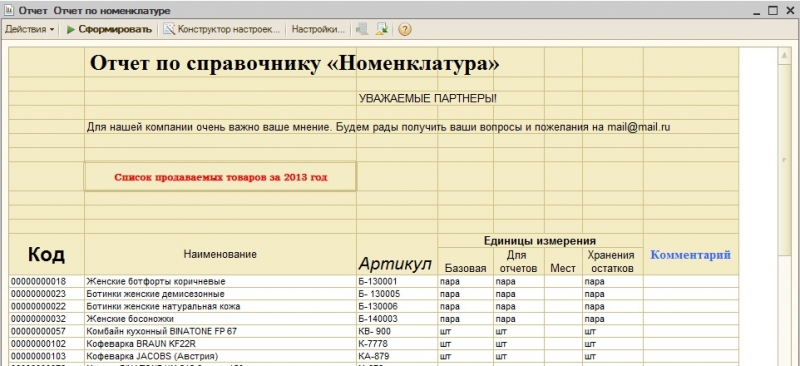This screenshot has width=800, height=366.
Task: Select Список продаваемых товаров за 2013 год
Action: (x=220, y=177)
